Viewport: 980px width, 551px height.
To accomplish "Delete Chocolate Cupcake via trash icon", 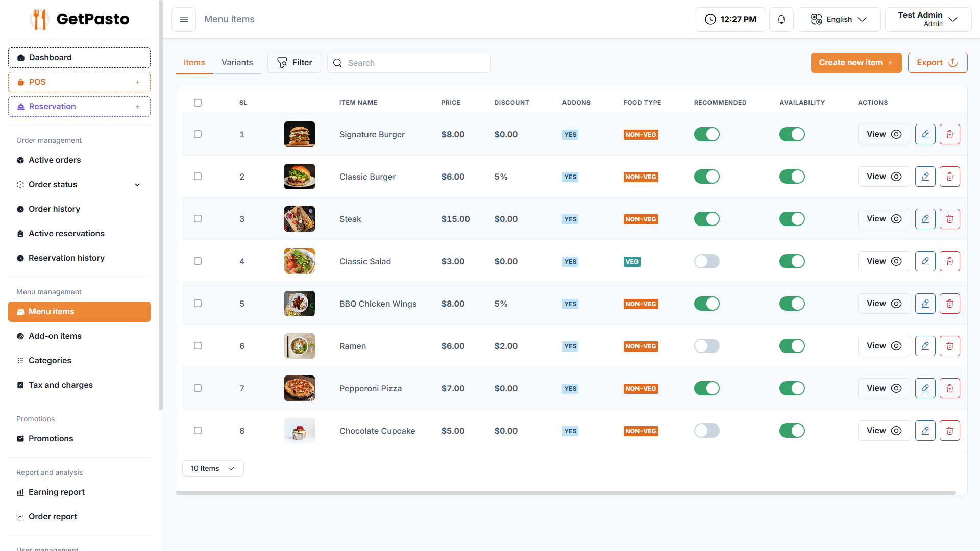I will [x=949, y=431].
